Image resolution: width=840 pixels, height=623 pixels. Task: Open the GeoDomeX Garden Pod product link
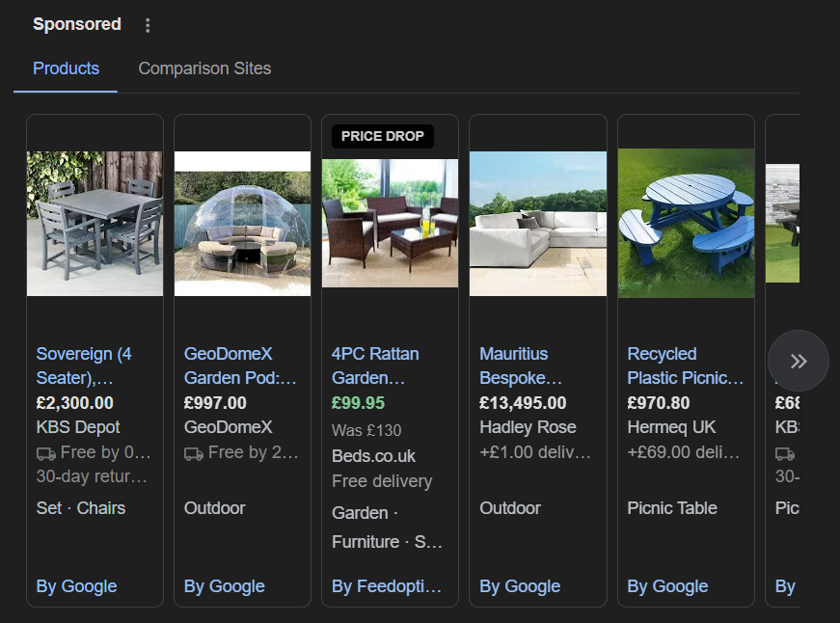(240, 366)
